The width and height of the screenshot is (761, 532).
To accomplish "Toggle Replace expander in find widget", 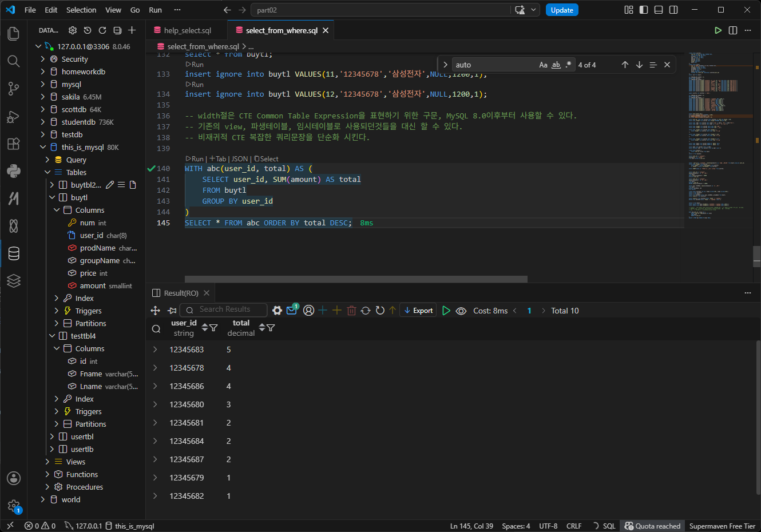I will [x=445, y=65].
